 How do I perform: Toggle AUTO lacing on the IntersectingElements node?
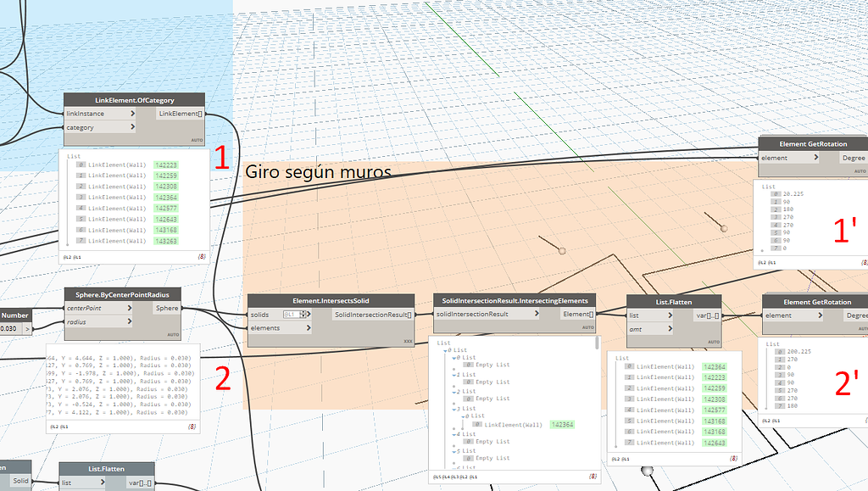point(589,326)
